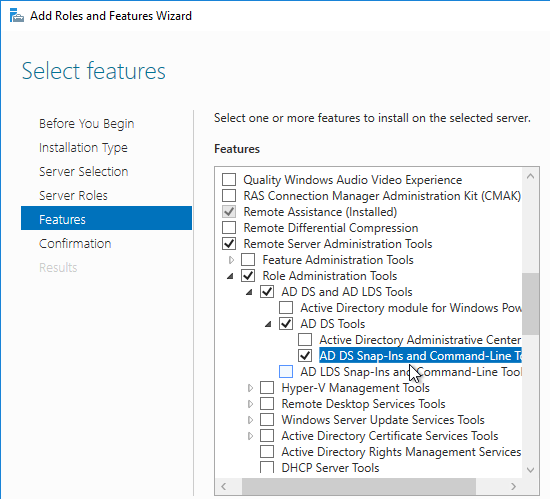The height and width of the screenshot is (499, 550).
Task: Collapse AD DS and AD LDS Tools node
Action: (x=249, y=292)
